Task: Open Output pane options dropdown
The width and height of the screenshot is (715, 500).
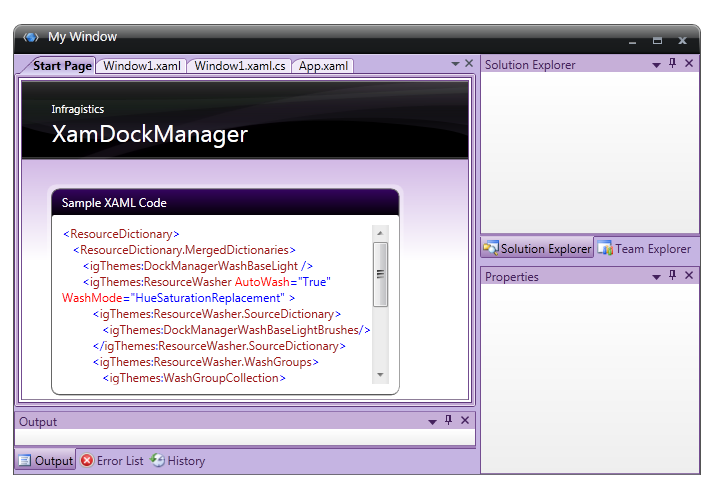Action: 432,422
